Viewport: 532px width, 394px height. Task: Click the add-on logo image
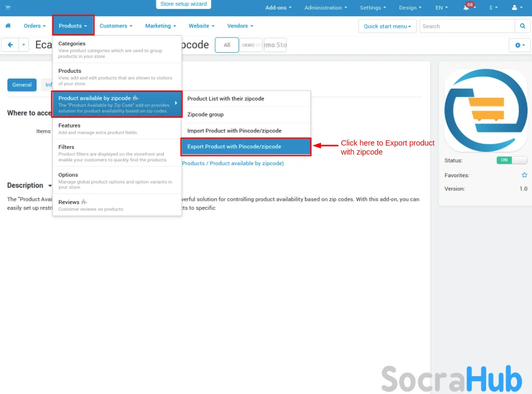tap(486, 110)
